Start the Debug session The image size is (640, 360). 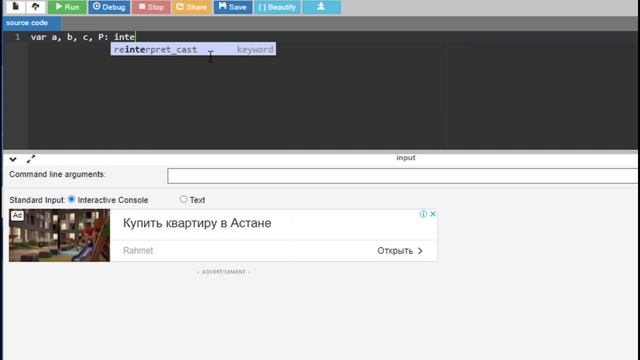click(109, 7)
